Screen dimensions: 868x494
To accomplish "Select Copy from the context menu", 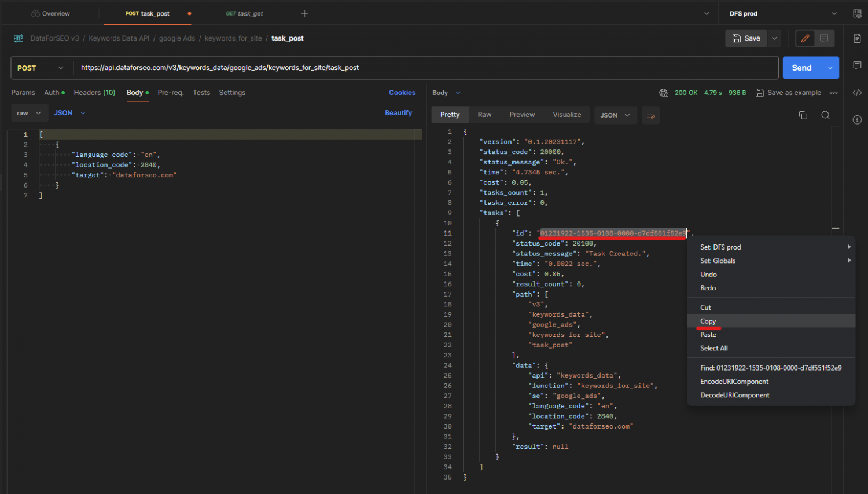I will point(708,321).
